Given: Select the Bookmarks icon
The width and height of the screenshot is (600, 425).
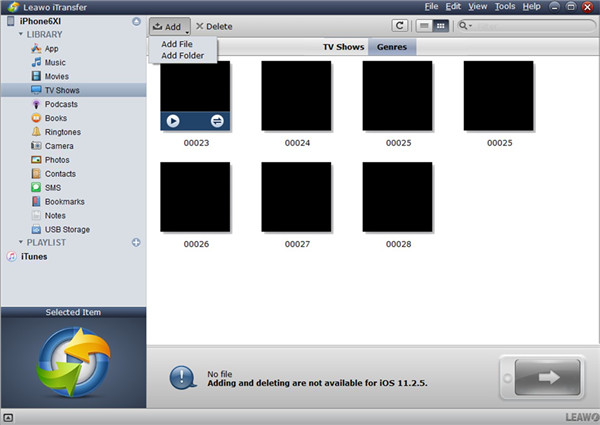Looking at the screenshot, I should click(36, 201).
